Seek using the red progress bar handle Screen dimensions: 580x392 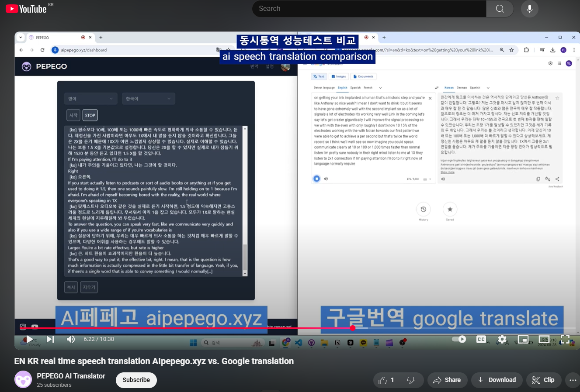(x=352, y=328)
